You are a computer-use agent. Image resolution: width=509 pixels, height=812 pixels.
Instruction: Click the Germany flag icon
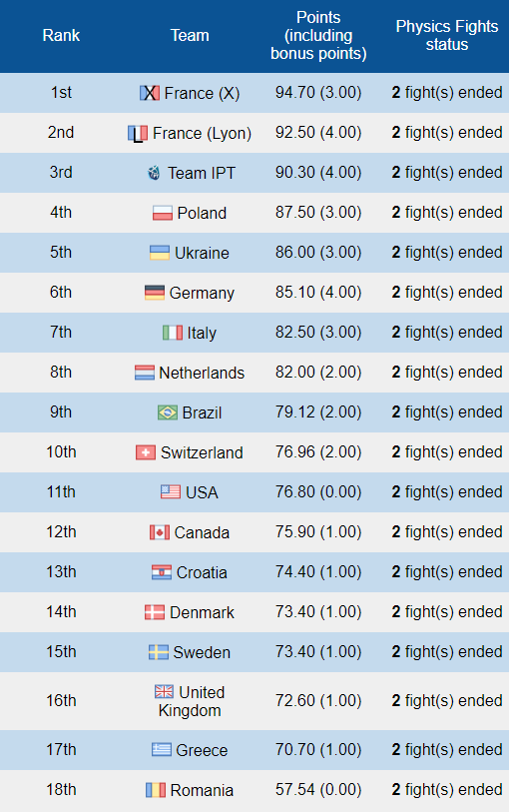[155, 293]
